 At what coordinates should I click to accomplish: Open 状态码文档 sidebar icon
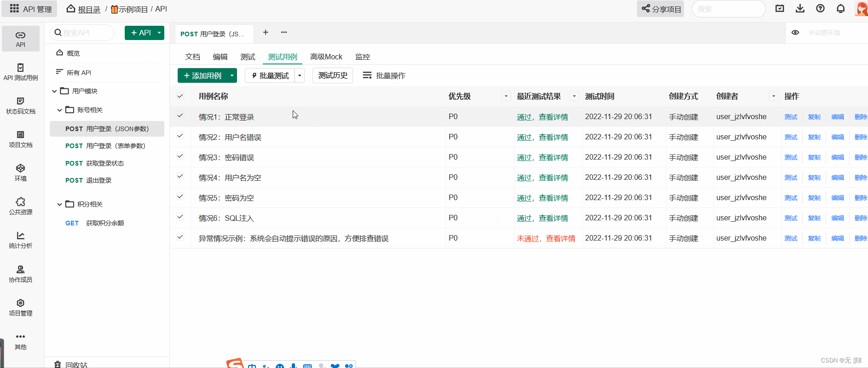tap(21, 106)
